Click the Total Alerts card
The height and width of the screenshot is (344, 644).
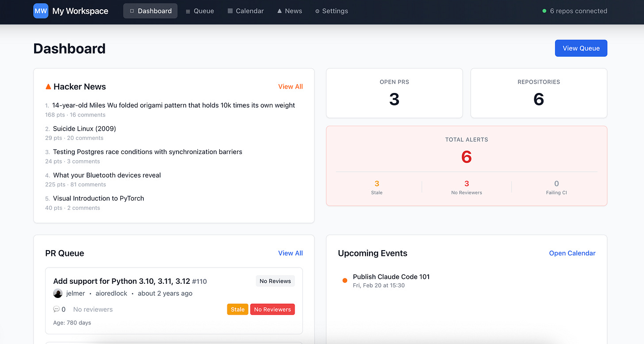pyautogui.click(x=466, y=166)
